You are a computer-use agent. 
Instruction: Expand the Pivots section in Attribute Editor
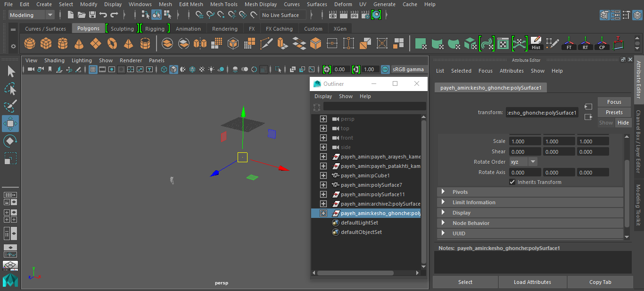click(x=443, y=191)
